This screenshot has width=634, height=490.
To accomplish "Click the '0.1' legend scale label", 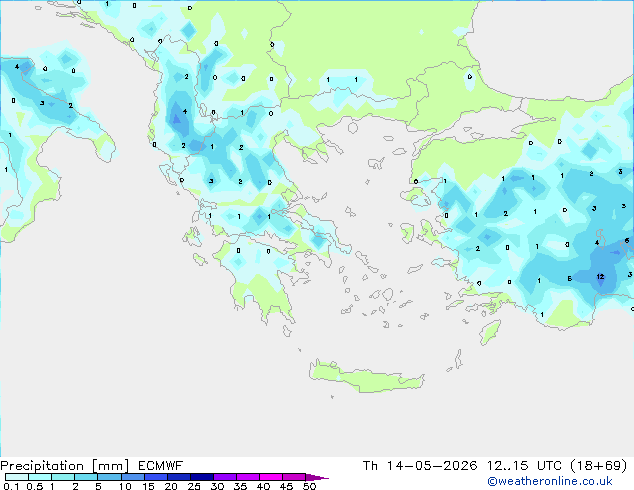I will click(x=11, y=486).
